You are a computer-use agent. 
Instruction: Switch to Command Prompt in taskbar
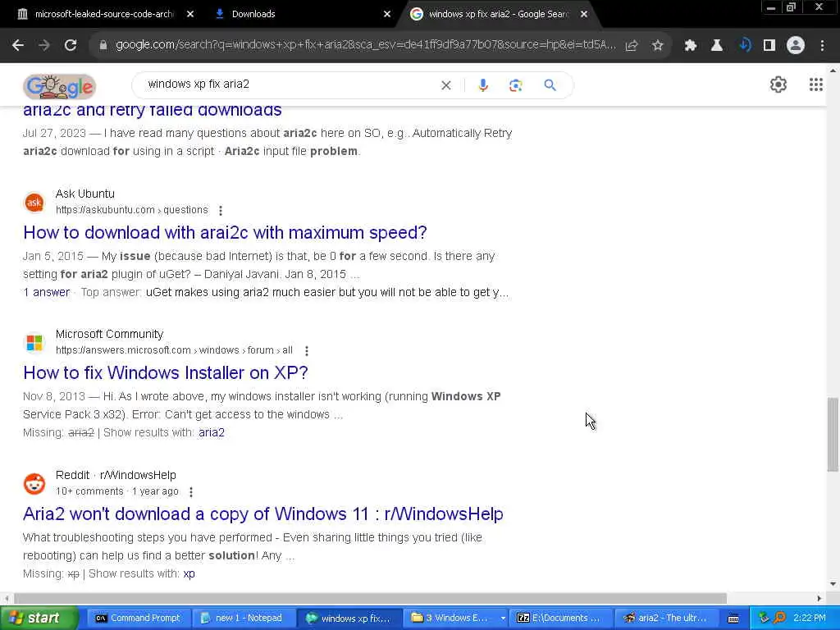(x=138, y=619)
